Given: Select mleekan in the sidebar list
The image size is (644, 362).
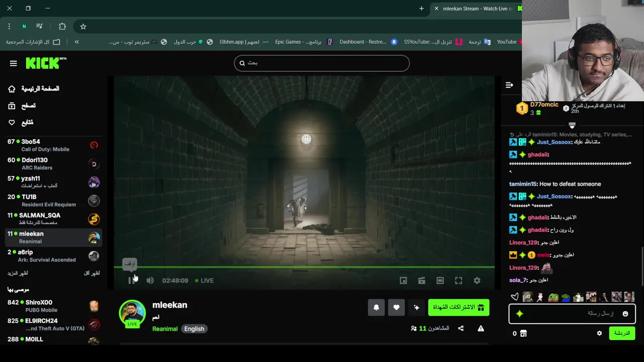Looking at the screenshot, I should pyautogui.click(x=53, y=237).
